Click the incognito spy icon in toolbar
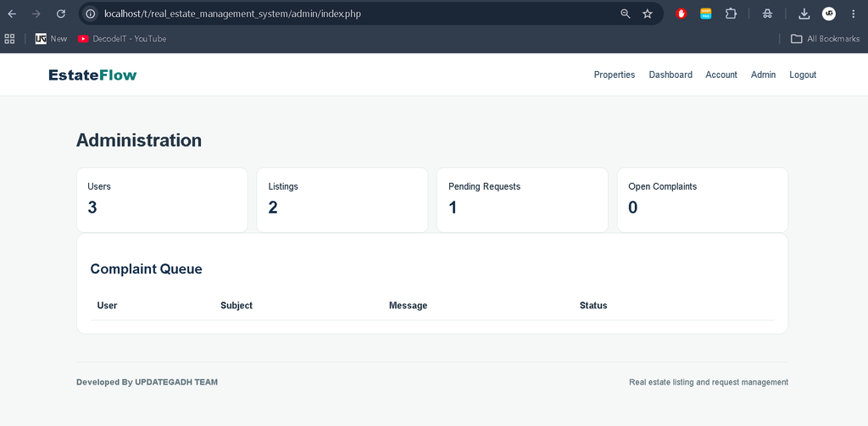The image size is (868, 426). tap(767, 14)
